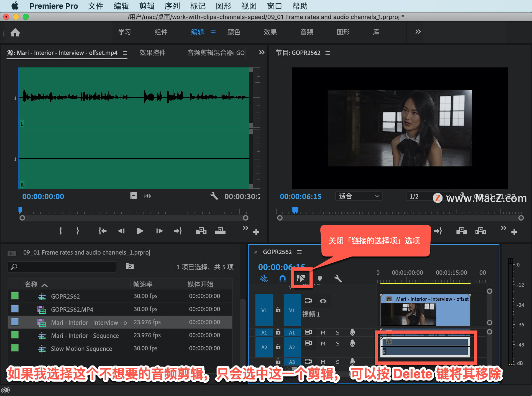Viewport: 532px width, 396px height.
Task: Click Program monitor blue playhead
Action: click(295, 210)
